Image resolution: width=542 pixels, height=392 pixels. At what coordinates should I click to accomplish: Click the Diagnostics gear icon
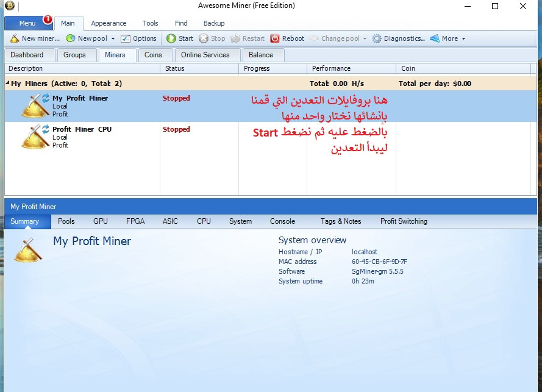click(x=377, y=38)
